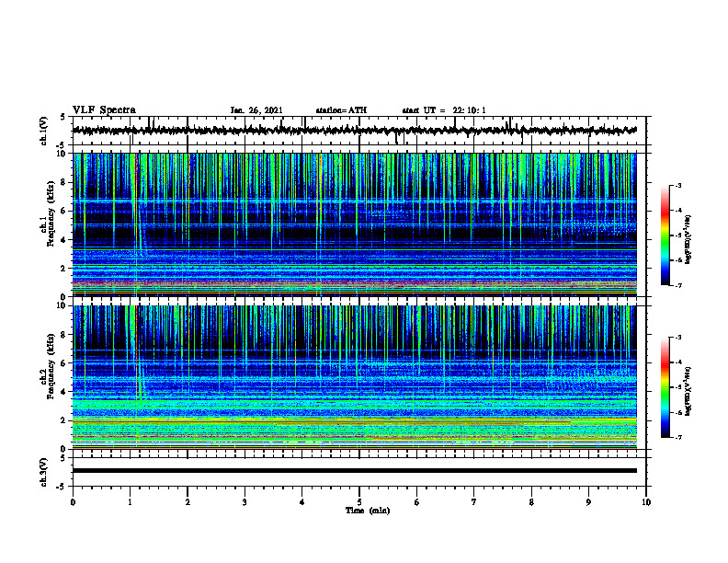Click the time-axis tick label "10"
This screenshot has width=728, height=563.
(646, 502)
